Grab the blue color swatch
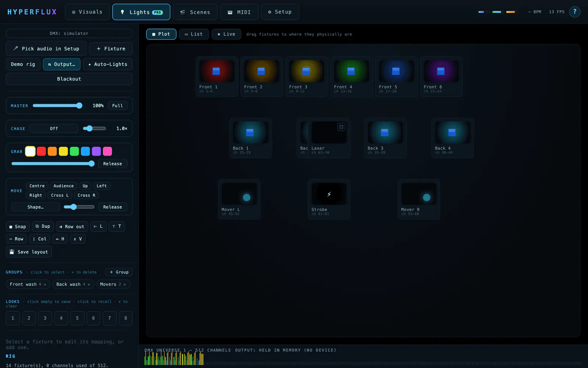This screenshot has width=588, height=368. (86, 151)
